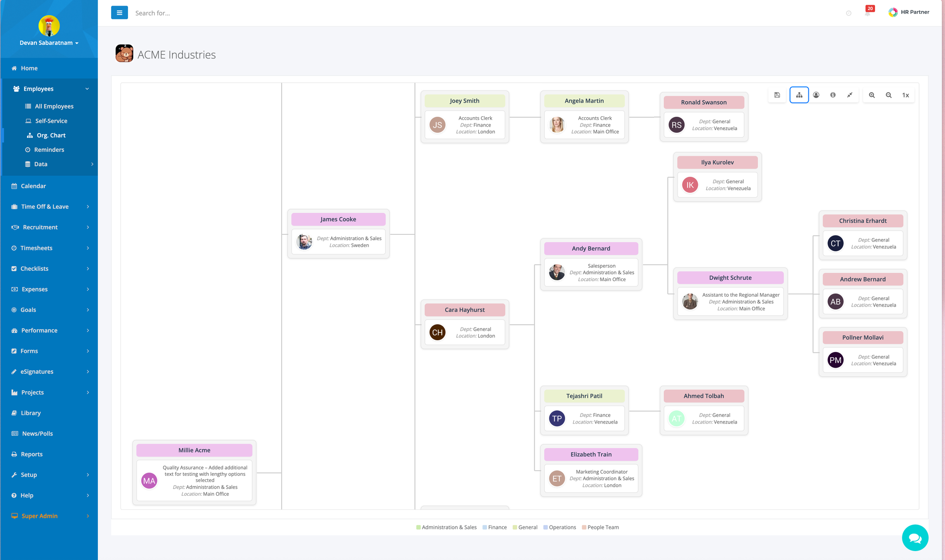Click the clock icon in header

click(849, 13)
